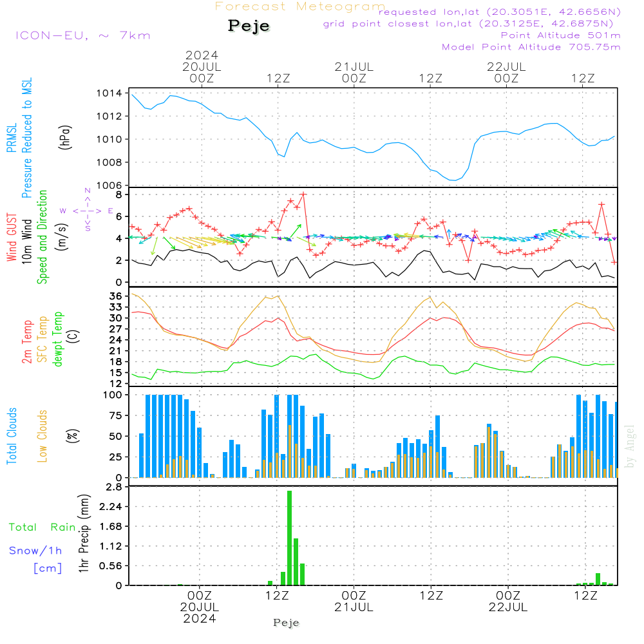The width and height of the screenshot is (644, 644).
Task: Click the blue "Snow/1h" label
Action: click(35, 551)
